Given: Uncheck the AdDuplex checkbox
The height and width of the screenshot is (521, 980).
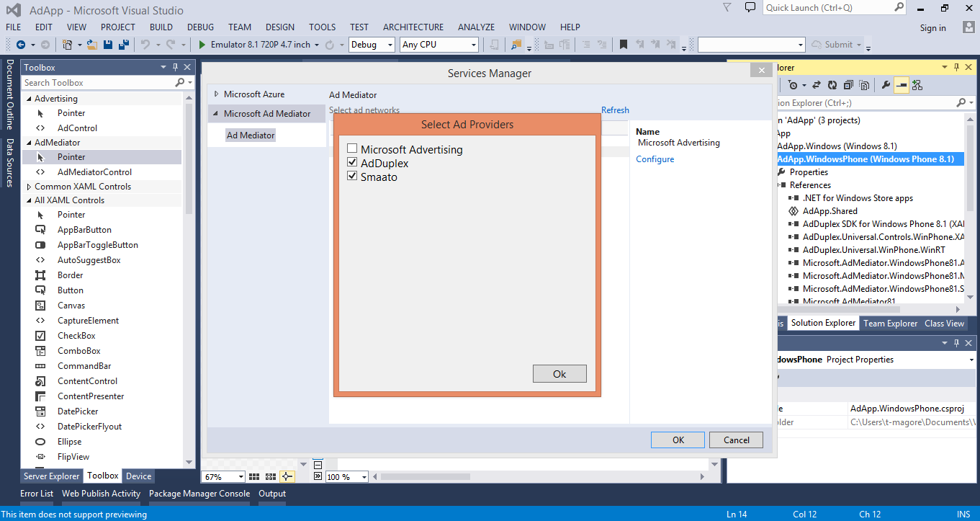Looking at the screenshot, I should (x=352, y=163).
